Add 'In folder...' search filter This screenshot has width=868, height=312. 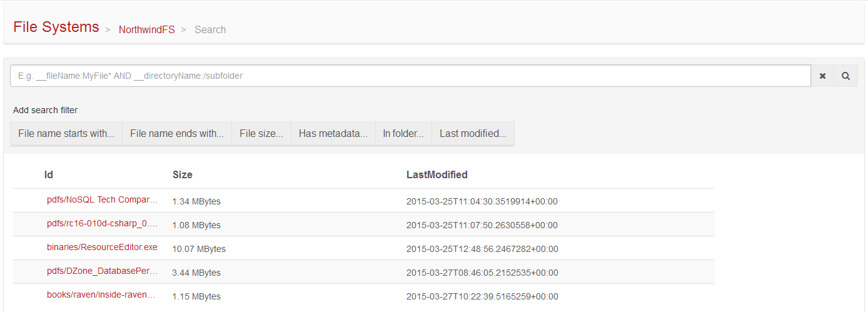403,133
